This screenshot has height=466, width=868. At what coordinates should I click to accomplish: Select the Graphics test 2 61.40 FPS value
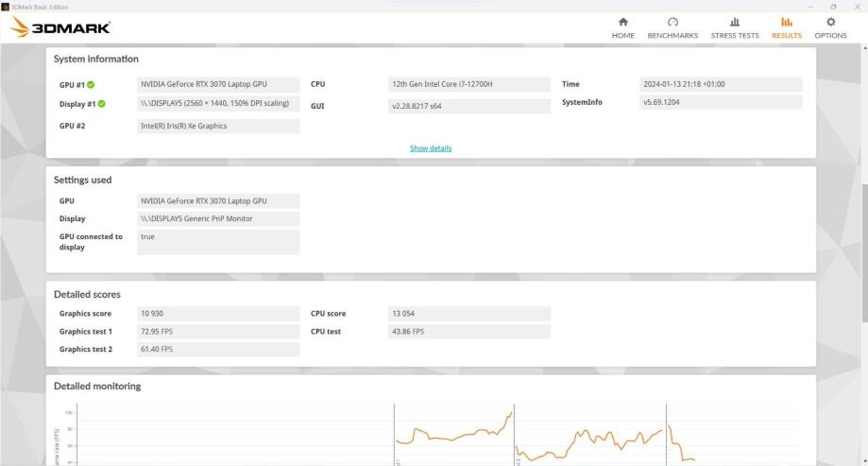click(x=218, y=349)
